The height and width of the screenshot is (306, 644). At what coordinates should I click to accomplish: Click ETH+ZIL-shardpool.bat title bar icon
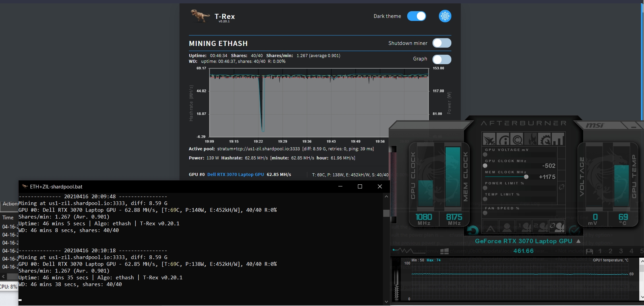click(25, 186)
